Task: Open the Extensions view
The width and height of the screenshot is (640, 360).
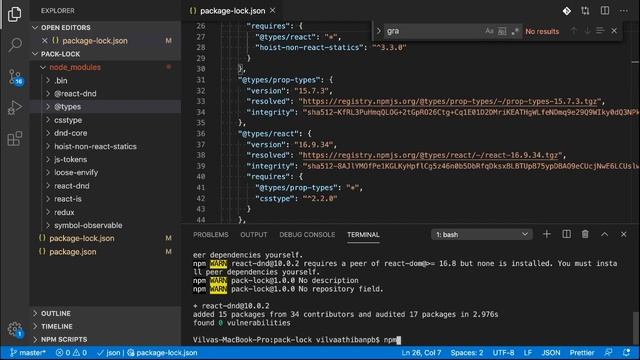Action: pos(15,138)
